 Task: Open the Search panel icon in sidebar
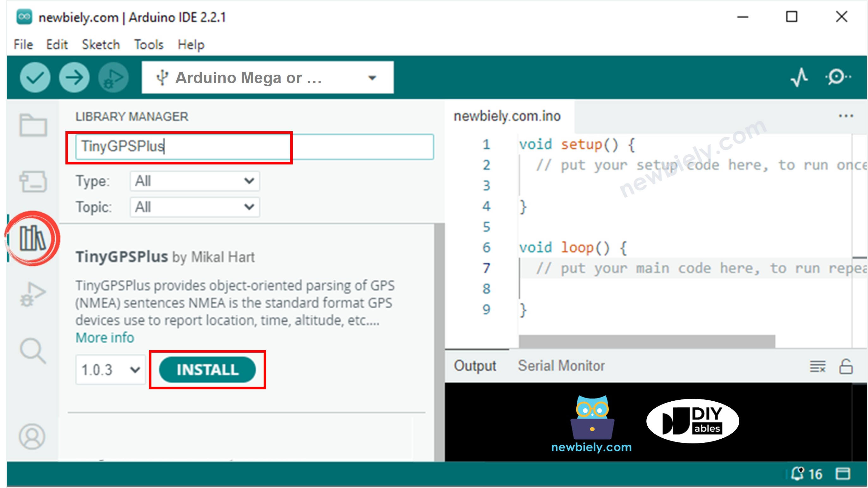click(x=33, y=351)
